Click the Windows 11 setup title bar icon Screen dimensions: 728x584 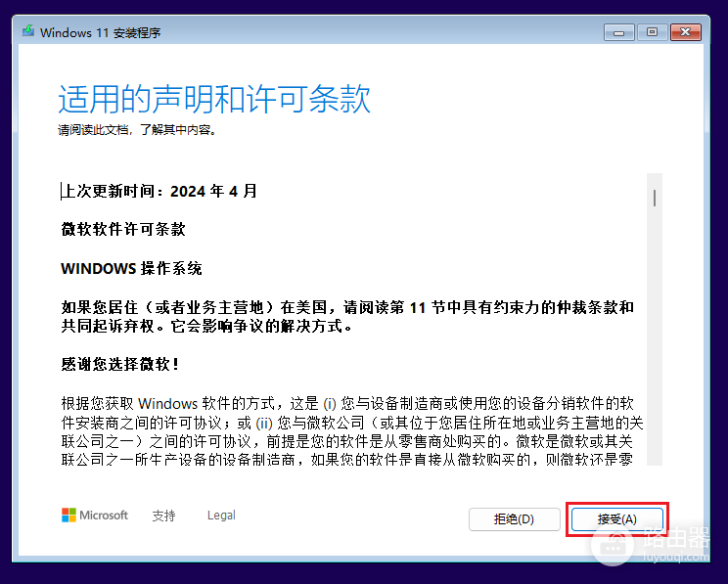(x=28, y=31)
